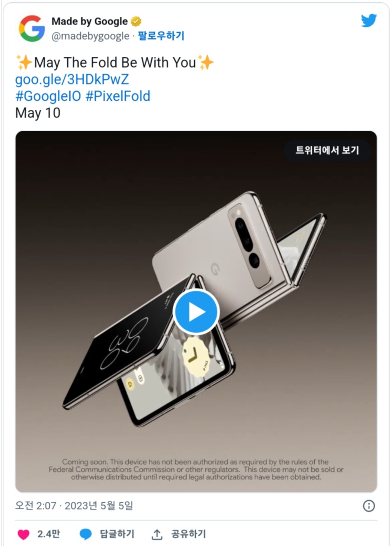Click the gold verified badge

coord(136,21)
